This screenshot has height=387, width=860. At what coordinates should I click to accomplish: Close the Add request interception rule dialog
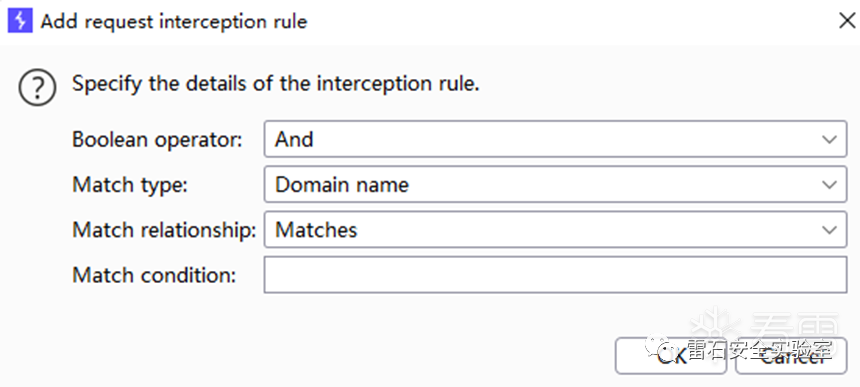[846, 21]
